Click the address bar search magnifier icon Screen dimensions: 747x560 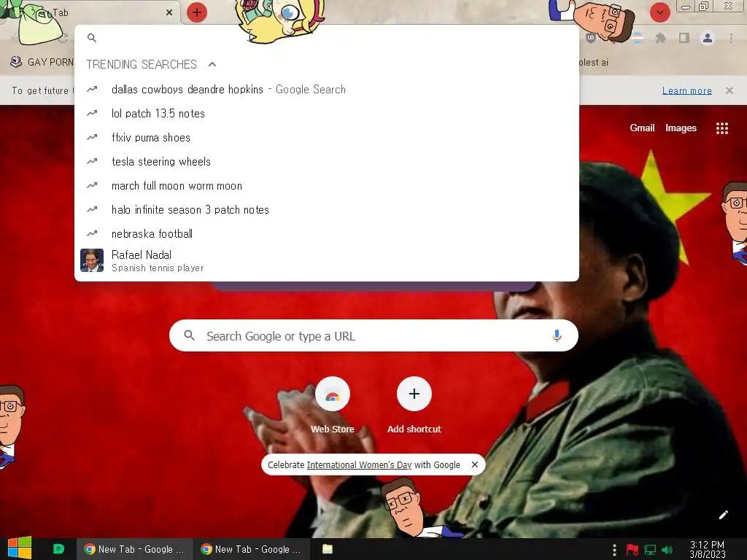92,38
